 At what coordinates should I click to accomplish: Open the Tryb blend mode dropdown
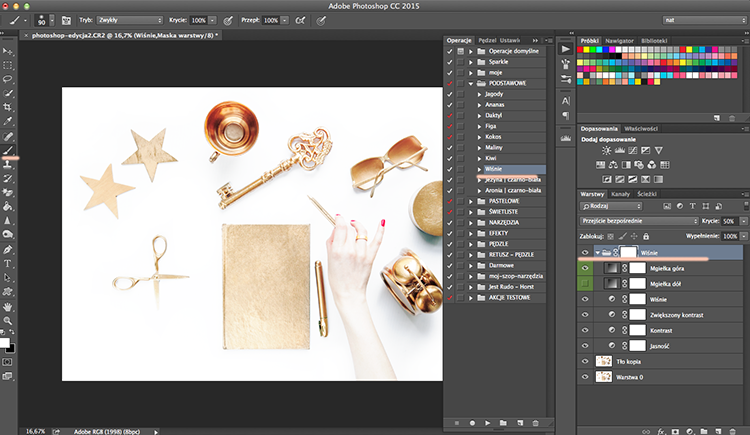click(x=130, y=20)
